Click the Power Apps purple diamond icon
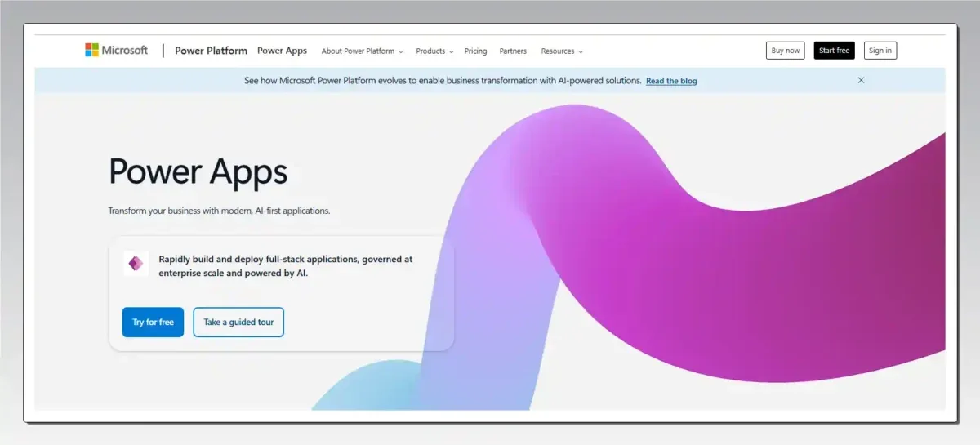The height and width of the screenshot is (445, 980). pos(136,264)
